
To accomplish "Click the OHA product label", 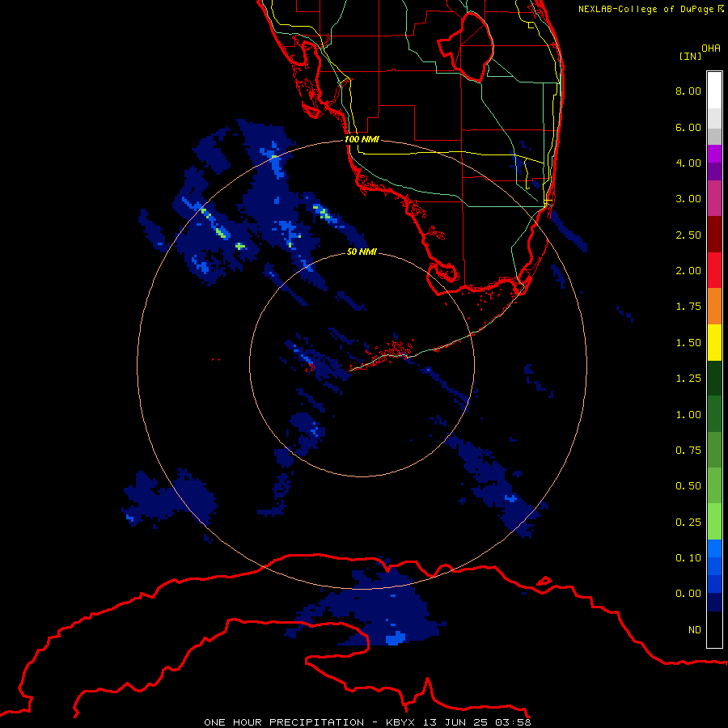I will pos(711,49).
